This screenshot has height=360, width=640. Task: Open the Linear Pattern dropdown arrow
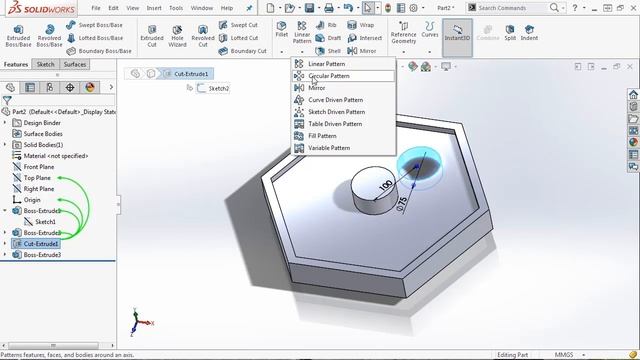302,52
